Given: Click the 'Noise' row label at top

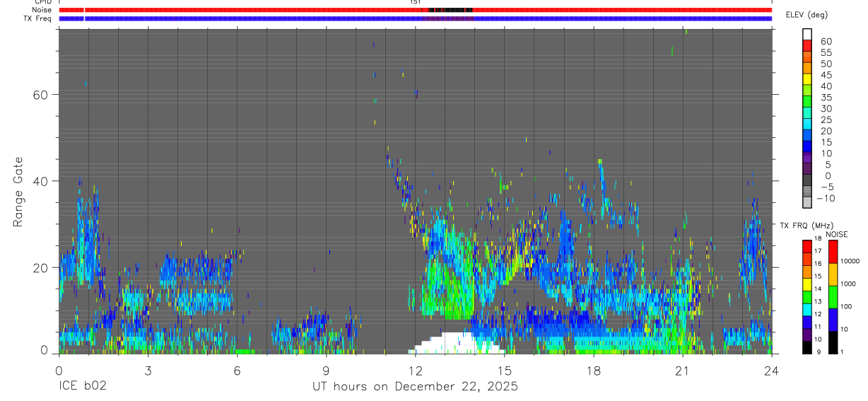Looking at the screenshot, I should (42, 10).
